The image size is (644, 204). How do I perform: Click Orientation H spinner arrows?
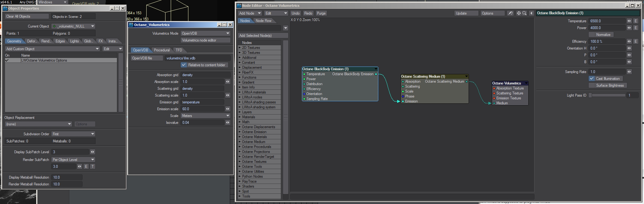tap(629, 48)
